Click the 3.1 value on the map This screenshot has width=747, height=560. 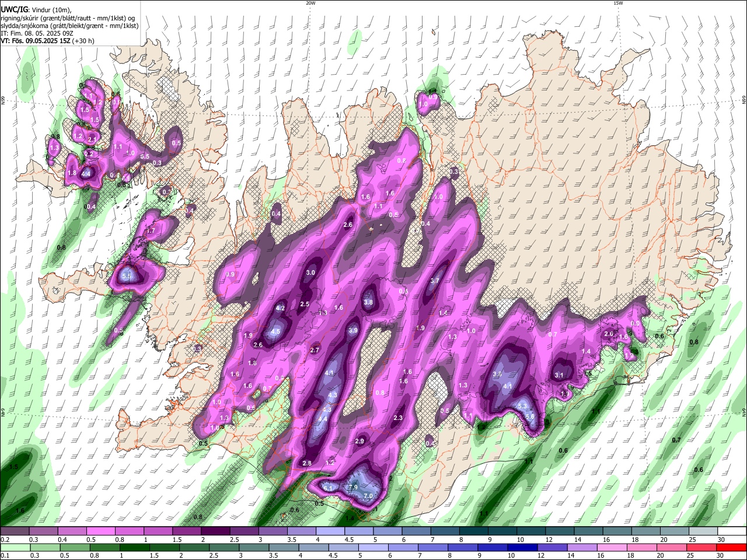[559, 375]
